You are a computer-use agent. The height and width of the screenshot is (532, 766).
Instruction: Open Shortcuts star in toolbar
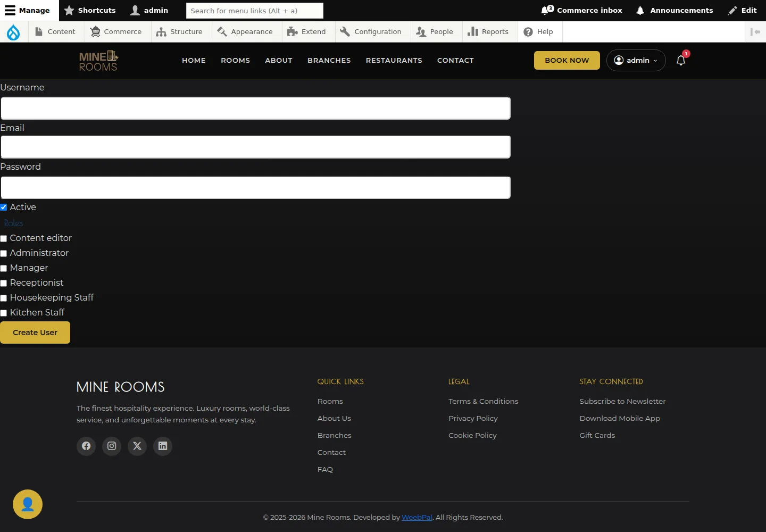coord(90,10)
